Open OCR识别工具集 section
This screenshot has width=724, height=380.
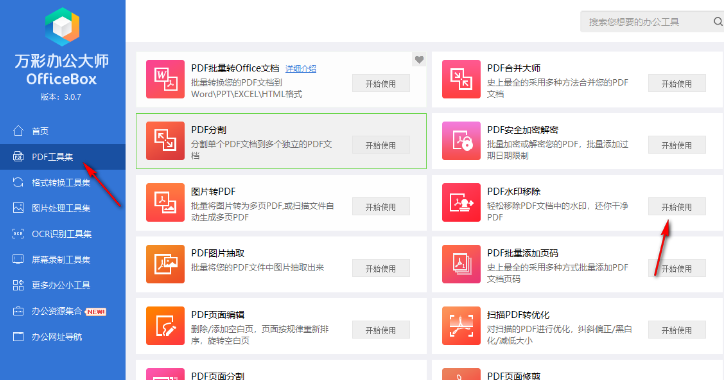coord(62,234)
